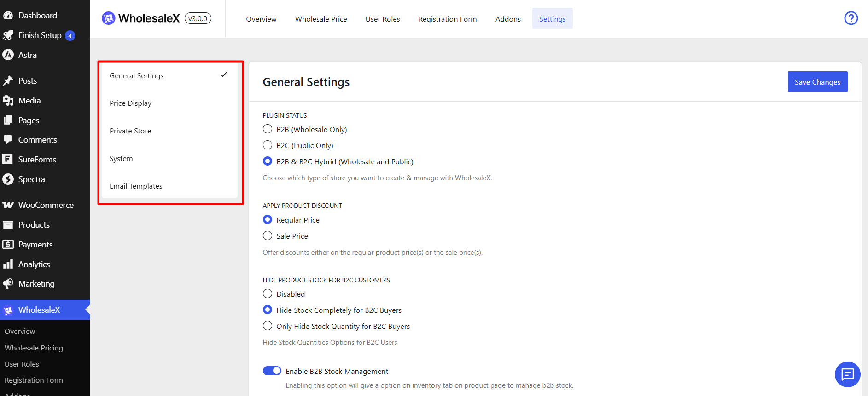
Task: Select Disabled for hiding product stock
Action: [268, 293]
